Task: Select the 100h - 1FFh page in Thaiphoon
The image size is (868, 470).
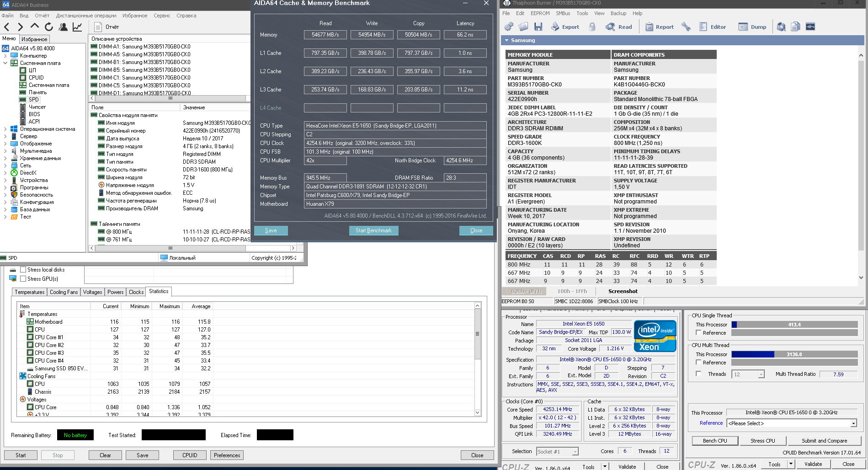Action: click(572, 291)
